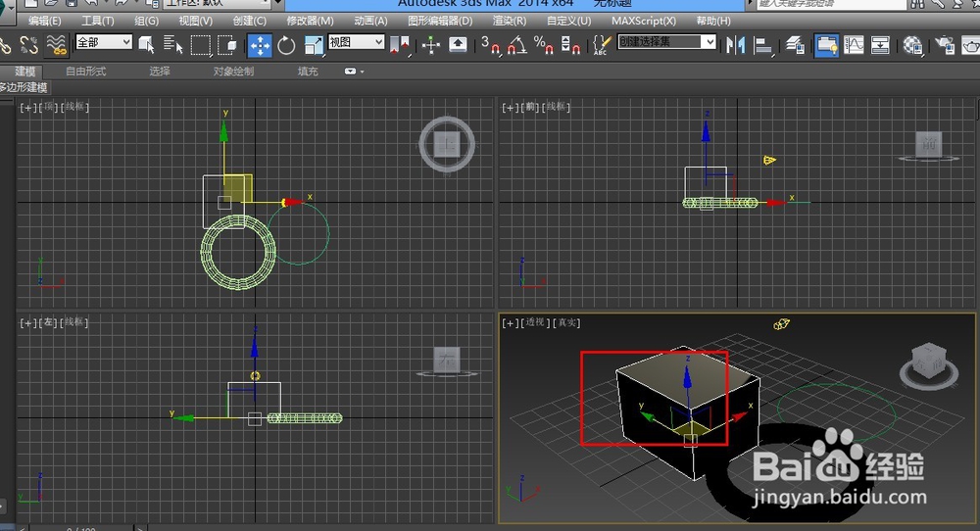Open the 帮助(H) menu
Image resolution: width=980 pixels, height=531 pixels.
(x=713, y=21)
